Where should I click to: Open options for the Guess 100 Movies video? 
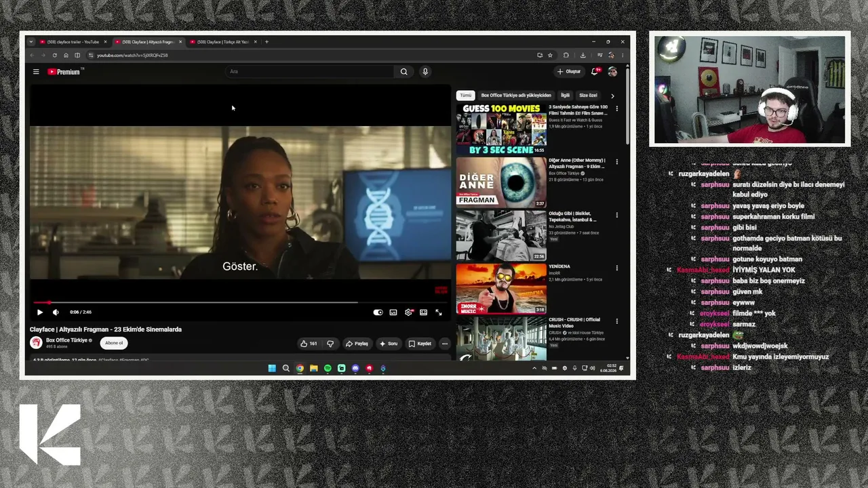pyautogui.click(x=616, y=108)
